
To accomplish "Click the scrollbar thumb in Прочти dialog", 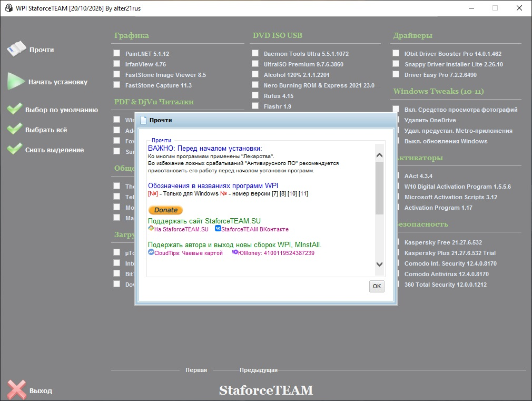I will pos(379,188).
